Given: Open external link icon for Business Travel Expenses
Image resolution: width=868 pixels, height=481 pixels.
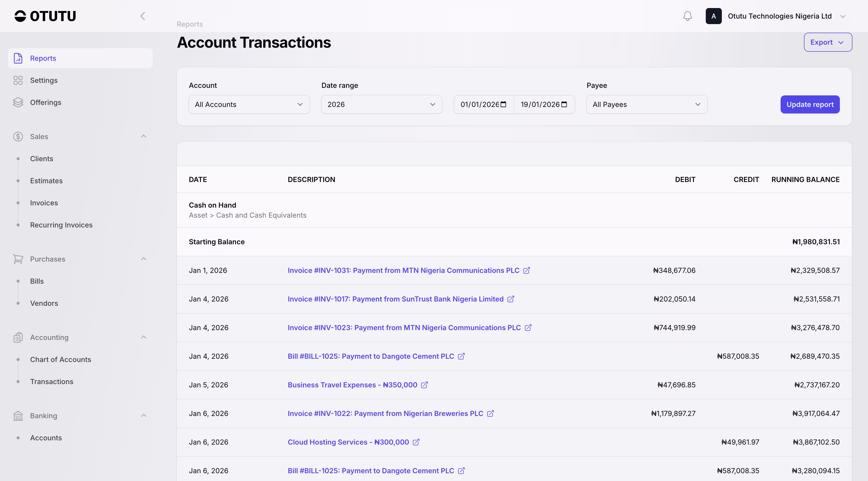Looking at the screenshot, I should (424, 385).
